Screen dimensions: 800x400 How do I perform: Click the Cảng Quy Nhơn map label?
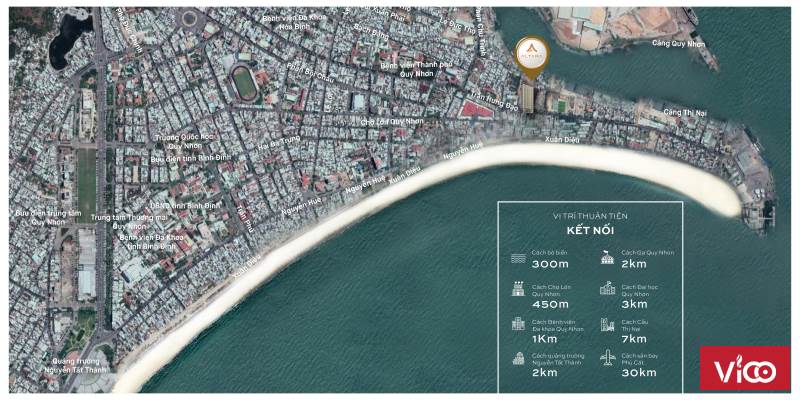(681, 43)
